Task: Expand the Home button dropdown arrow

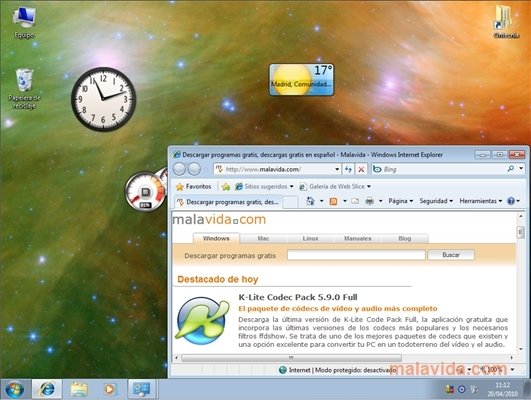Action: (x=321, y=201)
